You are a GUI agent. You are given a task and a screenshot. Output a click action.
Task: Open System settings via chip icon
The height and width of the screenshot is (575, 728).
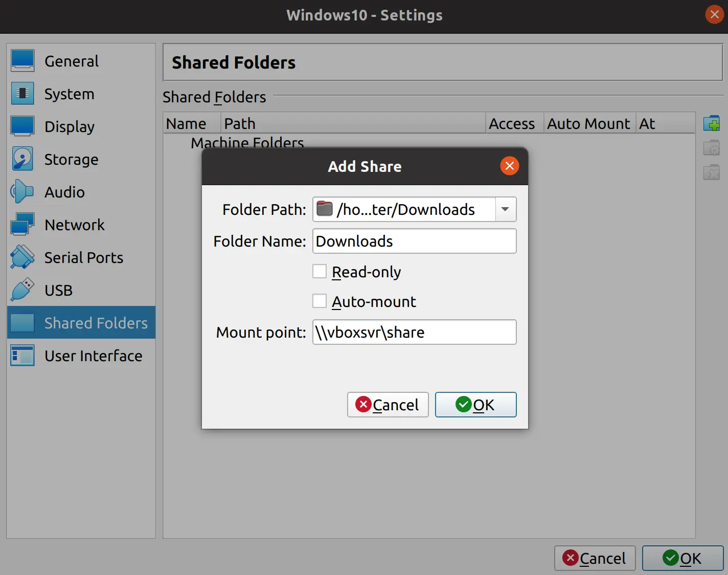click(22, 94)
